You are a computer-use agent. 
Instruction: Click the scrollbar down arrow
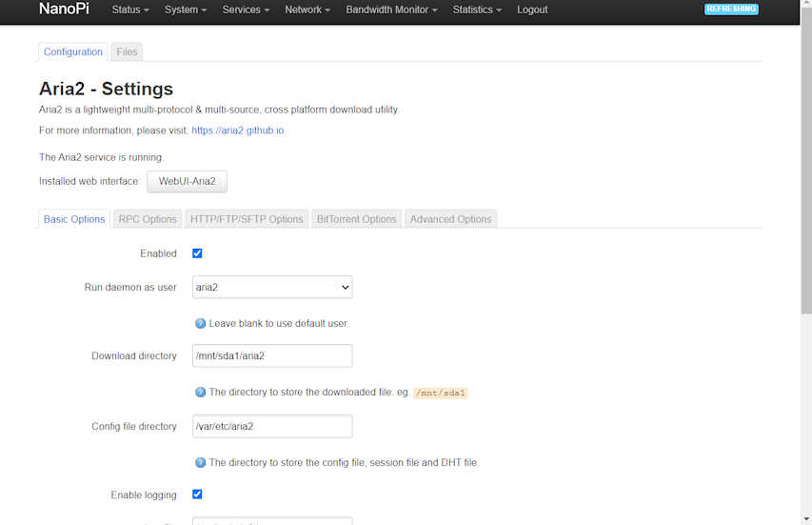[x=806, y=518]
